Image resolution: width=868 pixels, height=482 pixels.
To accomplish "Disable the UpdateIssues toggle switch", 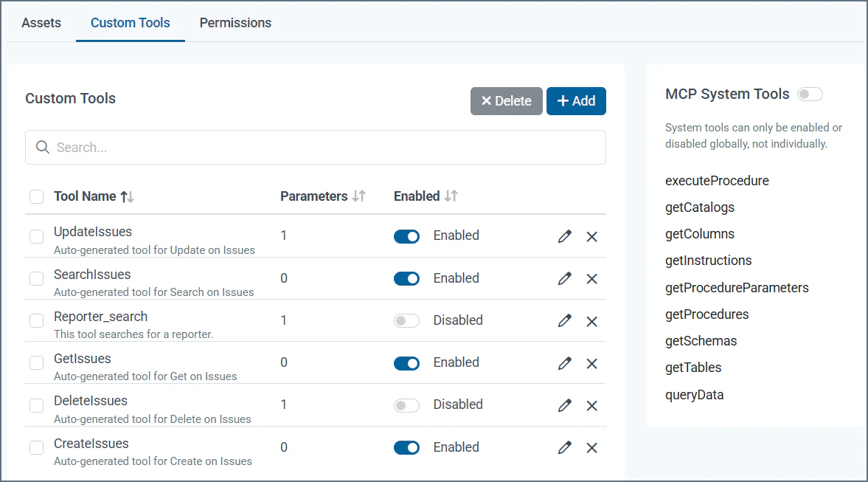I will (406, 236).
